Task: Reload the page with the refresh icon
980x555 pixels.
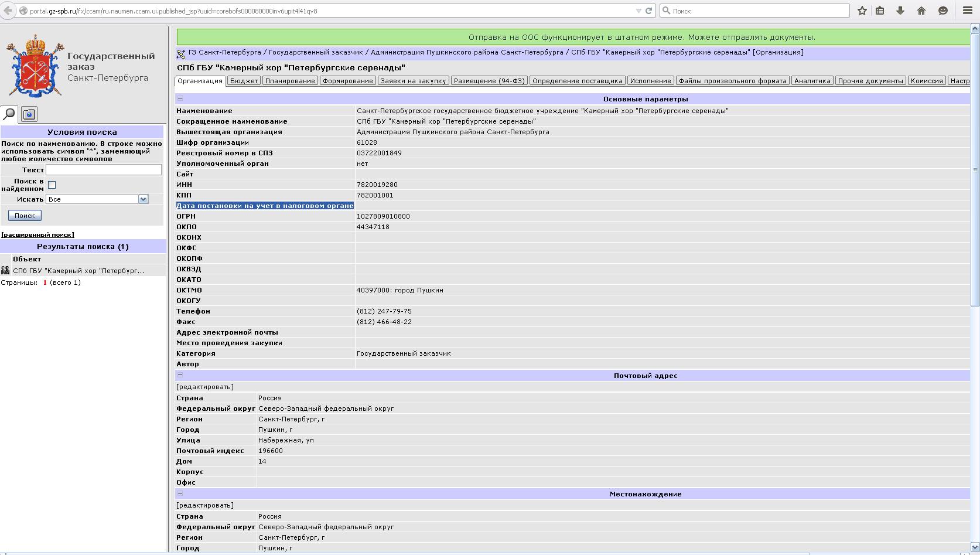Action: [649, 11]
